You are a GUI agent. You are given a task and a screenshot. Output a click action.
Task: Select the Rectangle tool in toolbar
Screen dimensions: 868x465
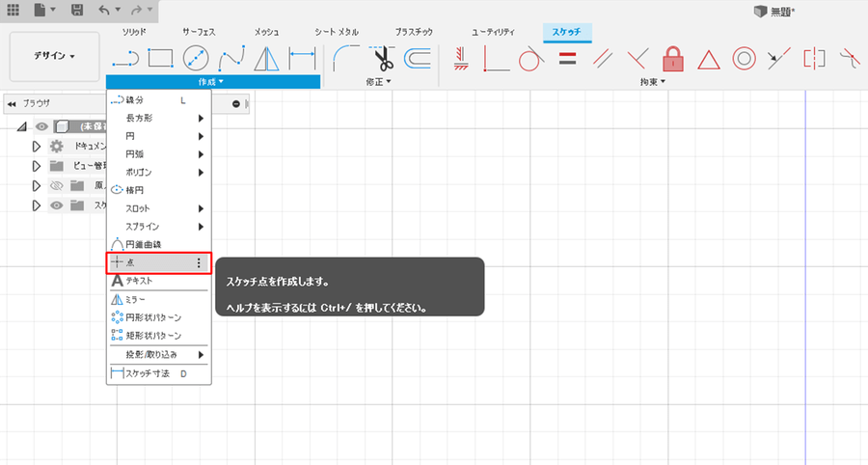[x=160, y=58]
